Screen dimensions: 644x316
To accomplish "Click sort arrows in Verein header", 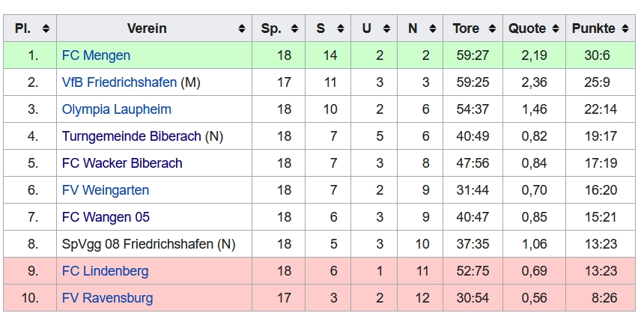I will [241, 28].
